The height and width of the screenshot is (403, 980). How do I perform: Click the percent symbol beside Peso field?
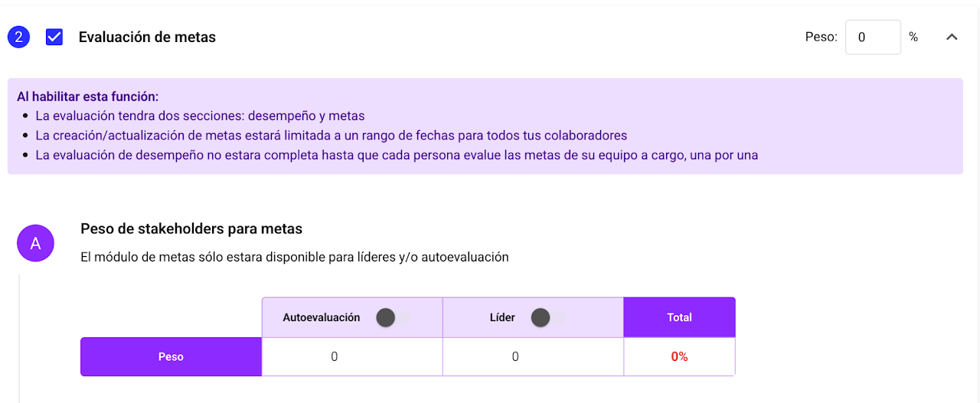point(913,37)
